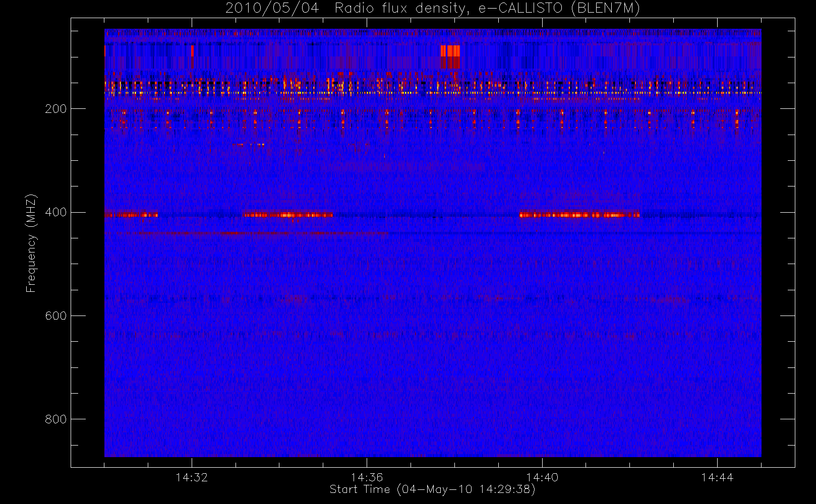
Task: Click the 14:44 time tick label
Action: point(717,477)
